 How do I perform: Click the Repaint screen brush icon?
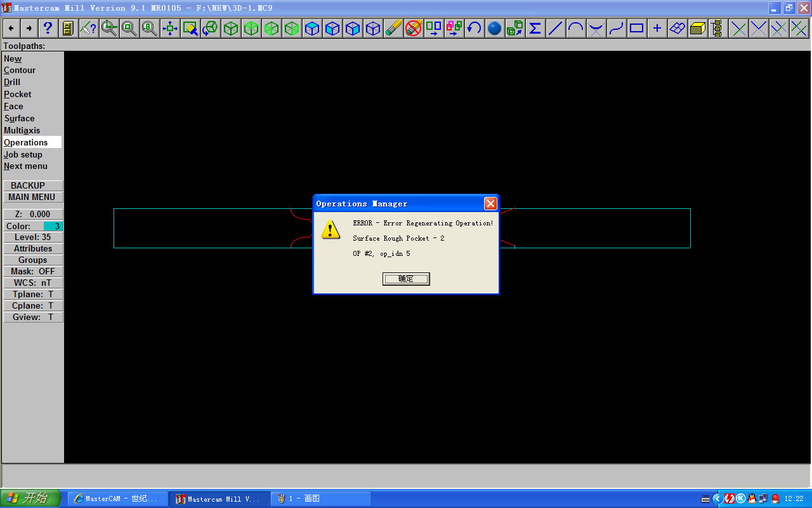(x=190, y=28)
